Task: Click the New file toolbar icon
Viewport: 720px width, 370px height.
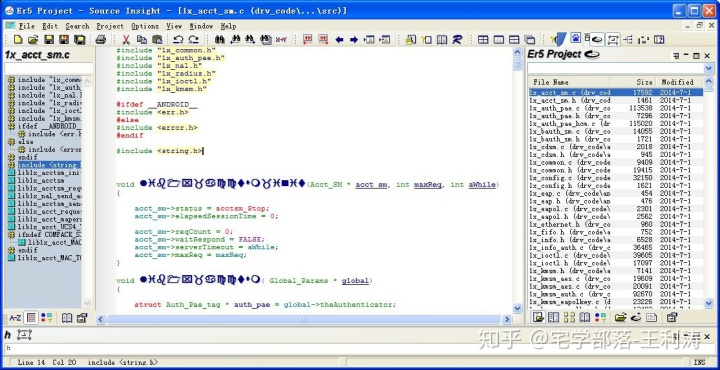Action: coord(18,39)
